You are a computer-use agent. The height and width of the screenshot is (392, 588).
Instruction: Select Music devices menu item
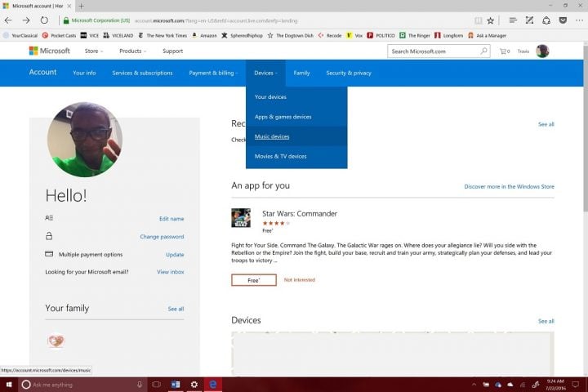pos(296,136)
